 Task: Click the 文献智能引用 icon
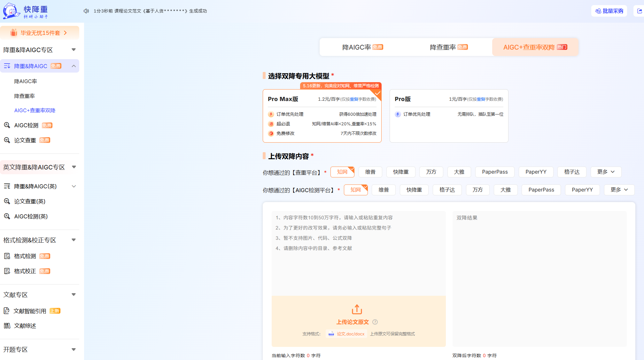click(7, 311)
